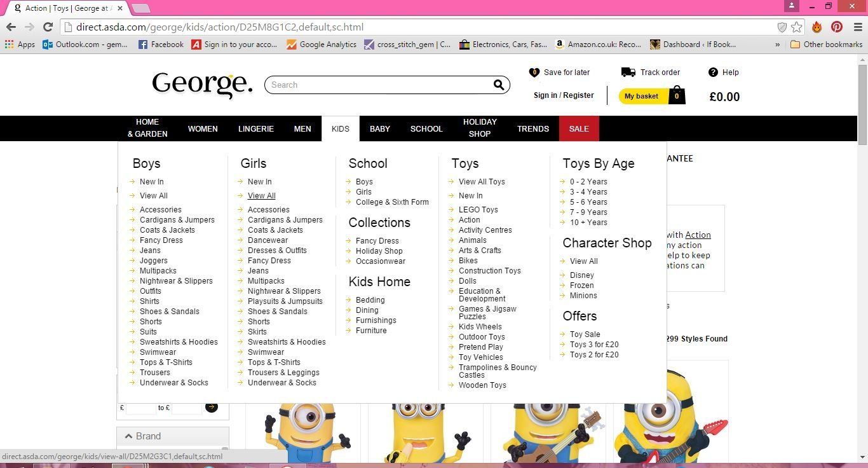Click the flame extension icon

[x=817, y=27]
